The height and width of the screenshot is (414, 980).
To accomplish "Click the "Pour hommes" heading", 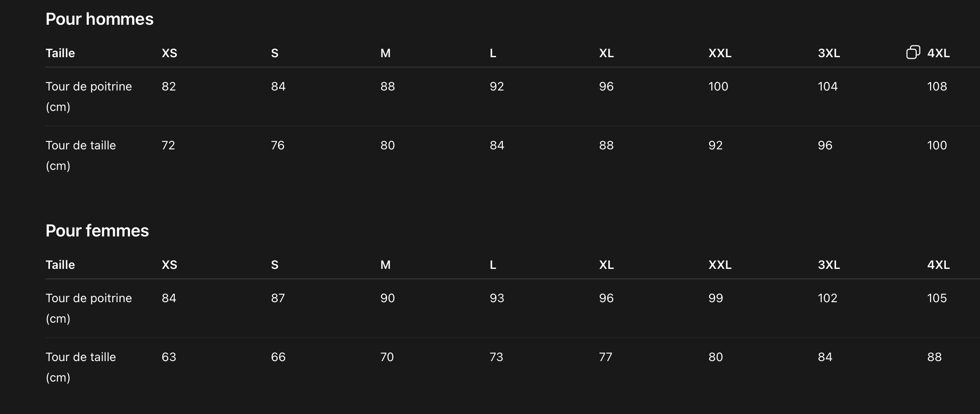I will [x=100, y=19].
